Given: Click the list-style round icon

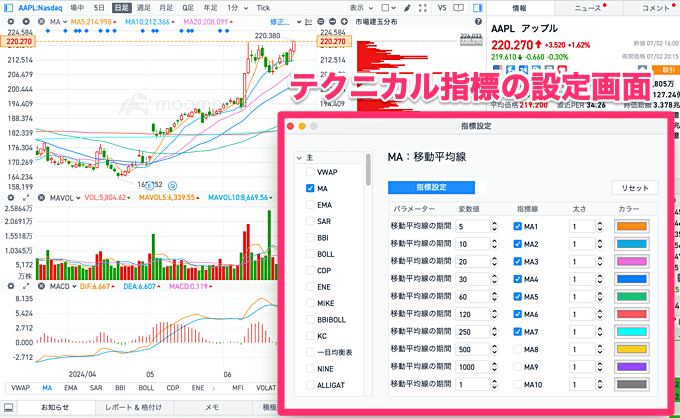Looking at the screenshot, I should [321, 22].
